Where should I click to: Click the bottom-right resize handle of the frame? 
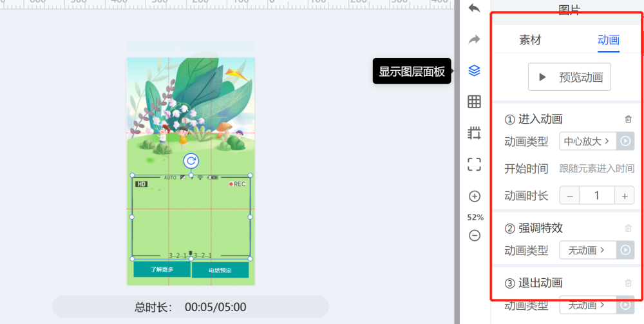coord(250,259)
